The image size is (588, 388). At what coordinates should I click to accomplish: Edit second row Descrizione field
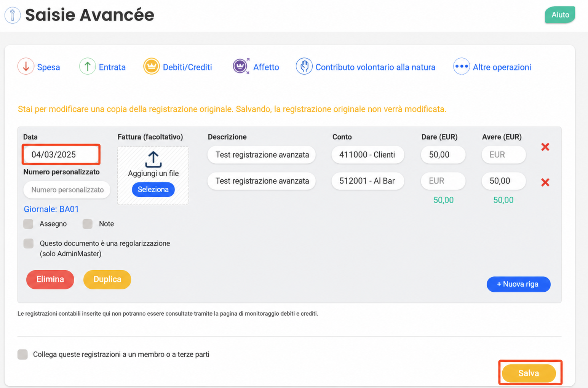coord(262,181)
